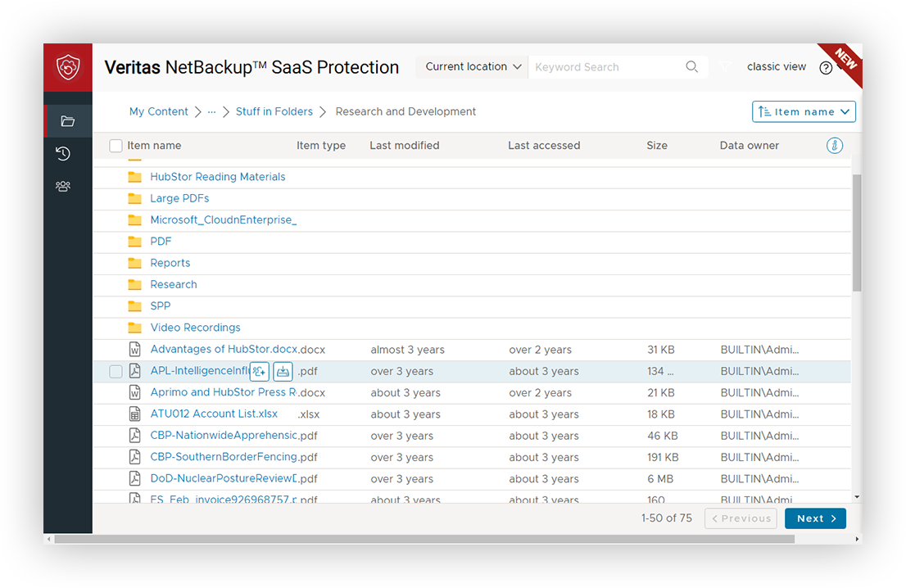906x588 pixels.
Task: Click the '1-50 of 75' pagination text
Action: 666,518
